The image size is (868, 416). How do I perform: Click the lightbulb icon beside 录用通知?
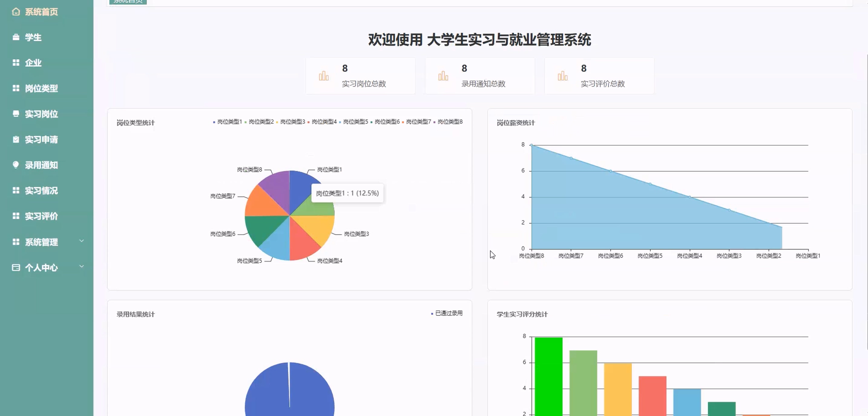(15, 165)
